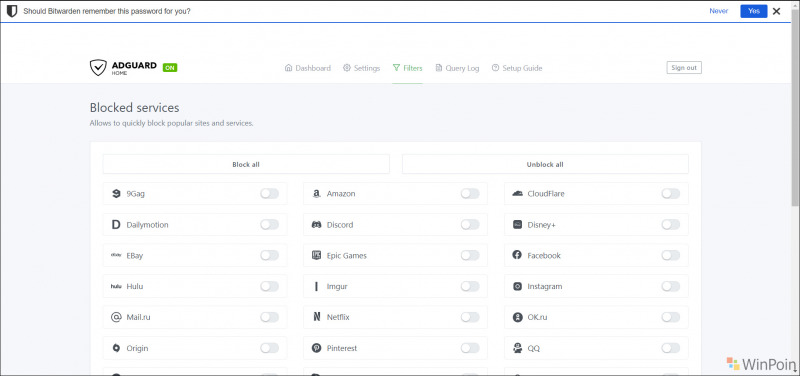
Task: Choose Never in Bitwarden prompt
Action: 718,11
